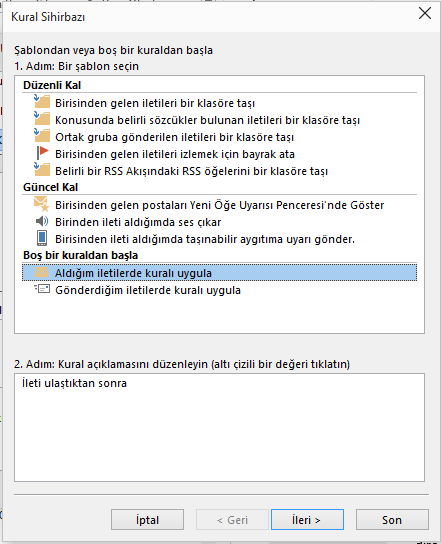The image size is (441, 544).
Task: Click inside the rule description box
Action: click(x=219, y=427)
